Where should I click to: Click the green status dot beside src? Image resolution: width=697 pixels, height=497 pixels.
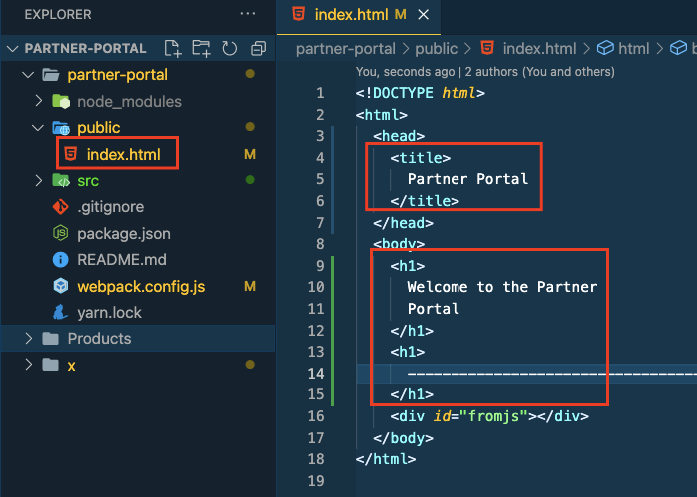pos(250,180)
